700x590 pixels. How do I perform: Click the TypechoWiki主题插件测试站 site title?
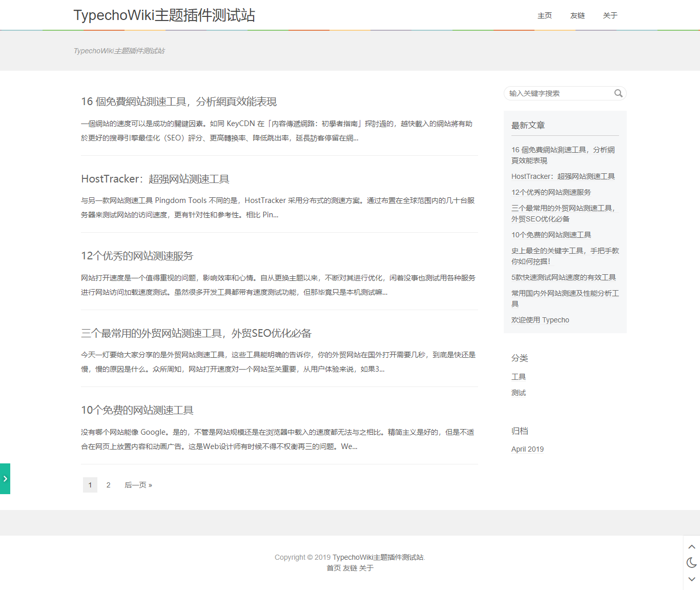click(x=164, y=15)
